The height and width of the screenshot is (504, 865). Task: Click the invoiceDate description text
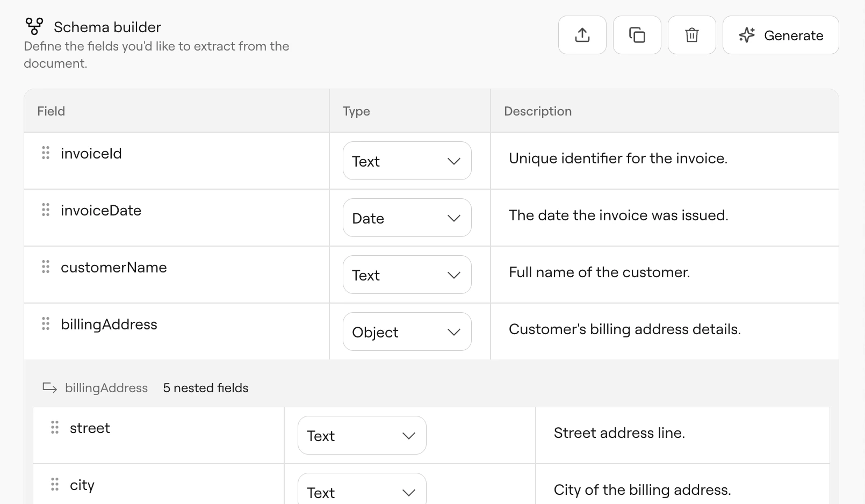(x=618, y=215)
